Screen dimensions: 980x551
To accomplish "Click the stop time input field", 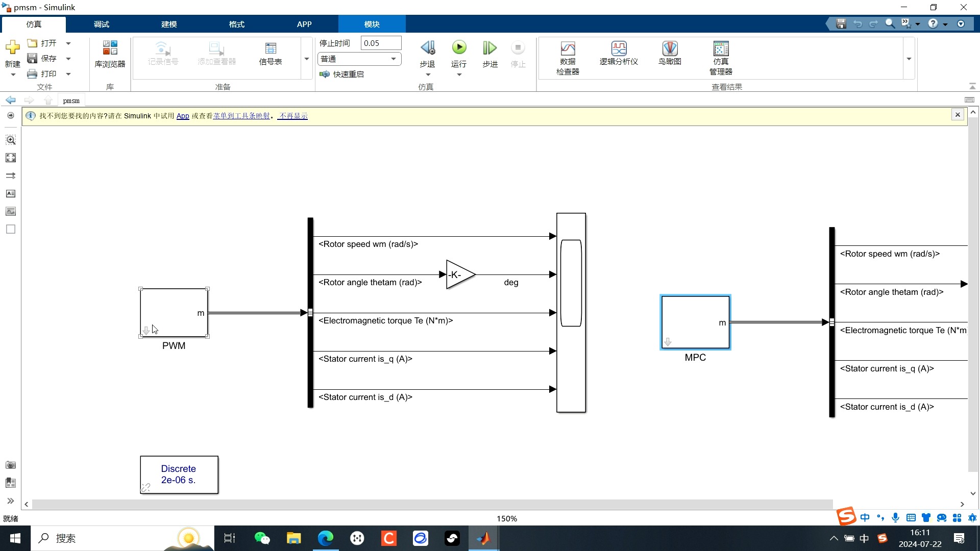I will point(380,43).
